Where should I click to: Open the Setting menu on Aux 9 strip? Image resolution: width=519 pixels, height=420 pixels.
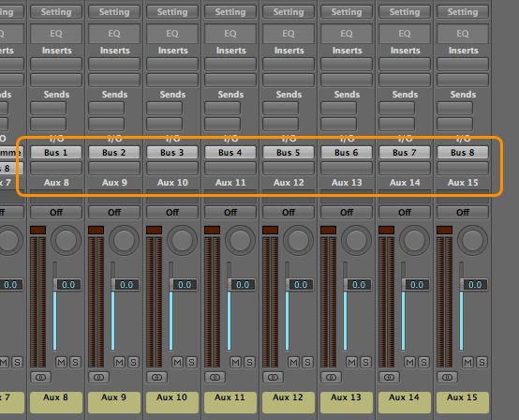pos(114,12)
